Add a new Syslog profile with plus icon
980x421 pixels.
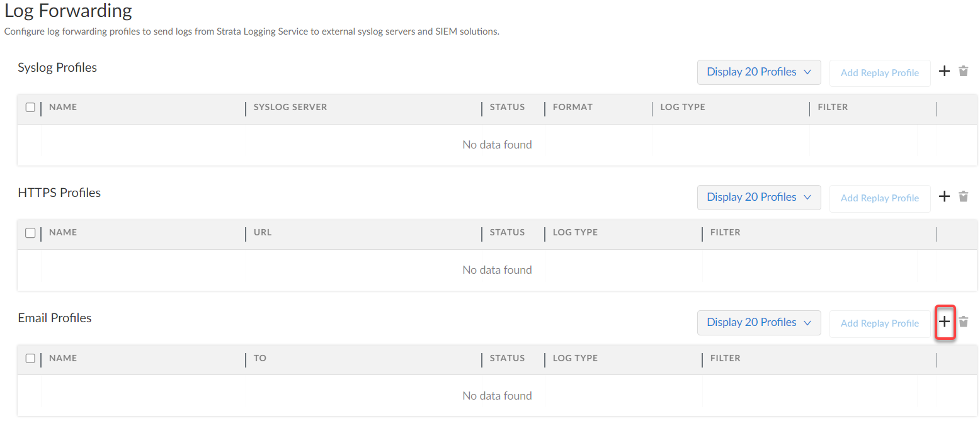(x=944, y=71)
